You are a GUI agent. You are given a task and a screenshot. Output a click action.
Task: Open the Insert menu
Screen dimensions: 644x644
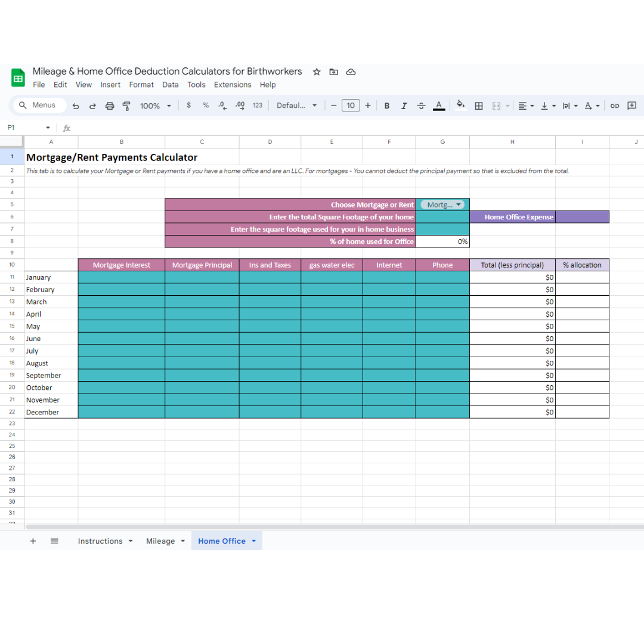(110, 85)
